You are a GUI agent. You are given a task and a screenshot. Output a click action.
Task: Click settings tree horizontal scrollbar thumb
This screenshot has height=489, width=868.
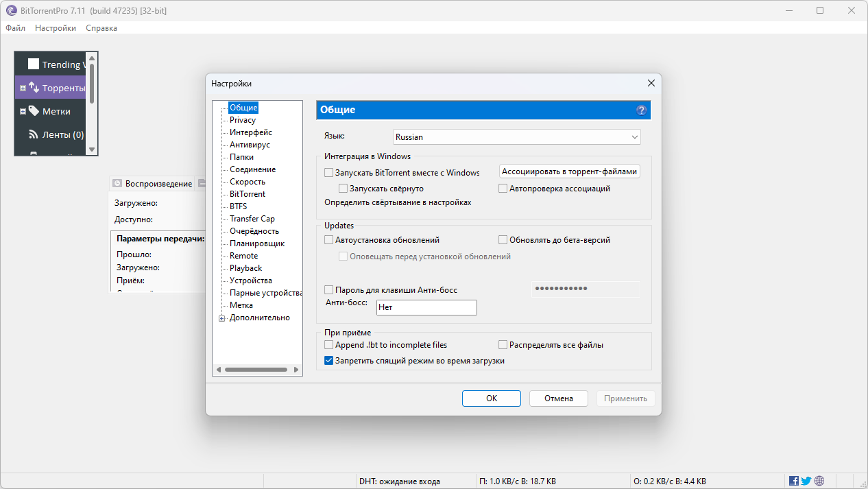click(x=255, y=370)
